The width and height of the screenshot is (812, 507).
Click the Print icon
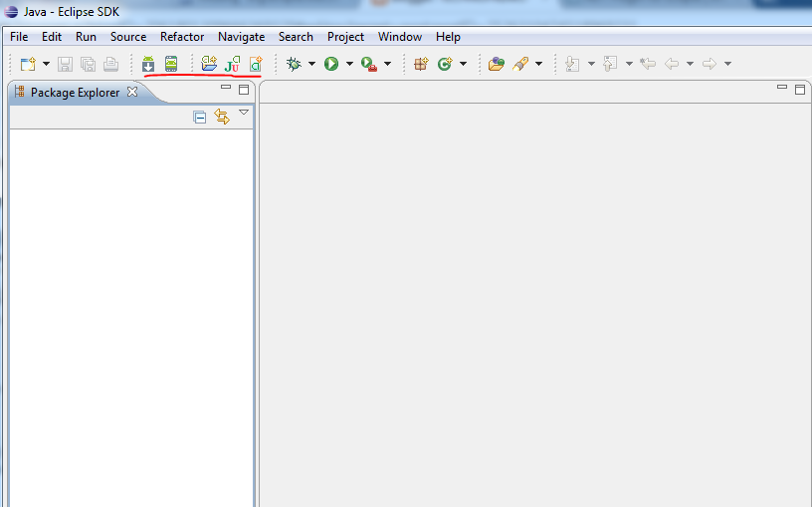point(110,64)
